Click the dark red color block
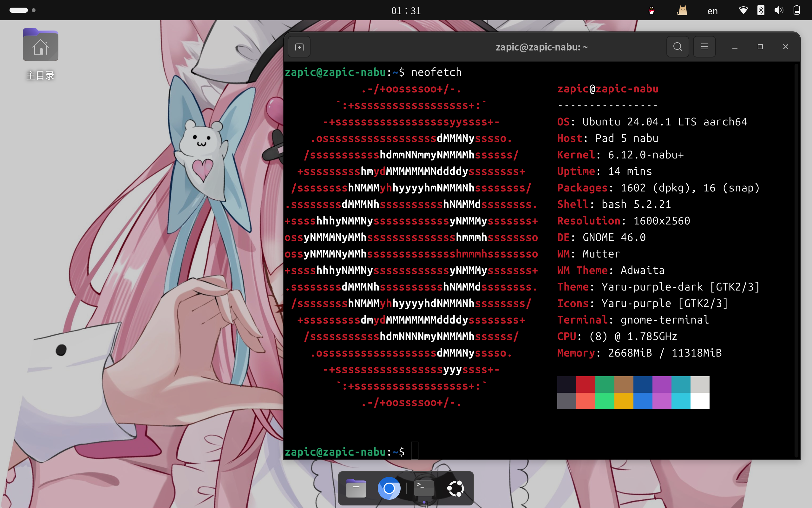Image resolution: width=812 pixels, height=508 pixels. pyautogui.click(x=586, y=384)
